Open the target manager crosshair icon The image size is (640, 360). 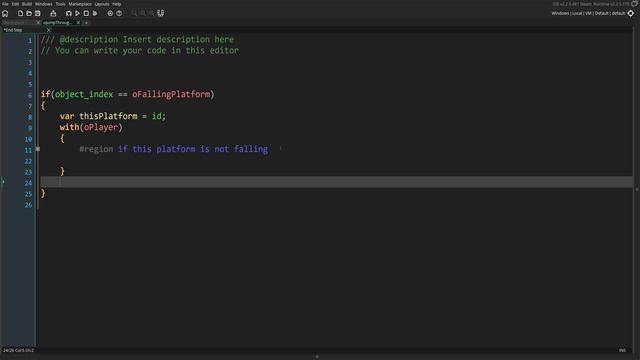coord(631,13)
